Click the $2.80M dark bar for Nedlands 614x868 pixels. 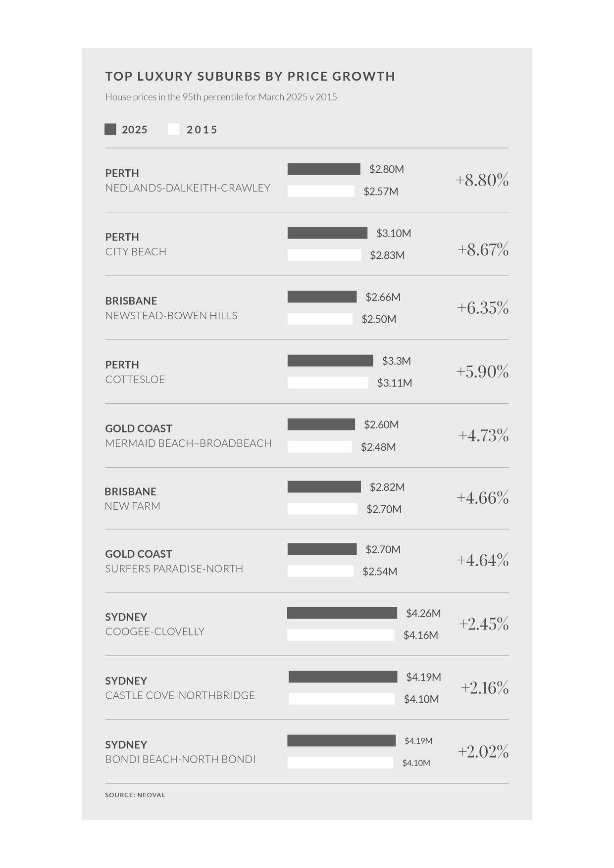pos(324,169)
